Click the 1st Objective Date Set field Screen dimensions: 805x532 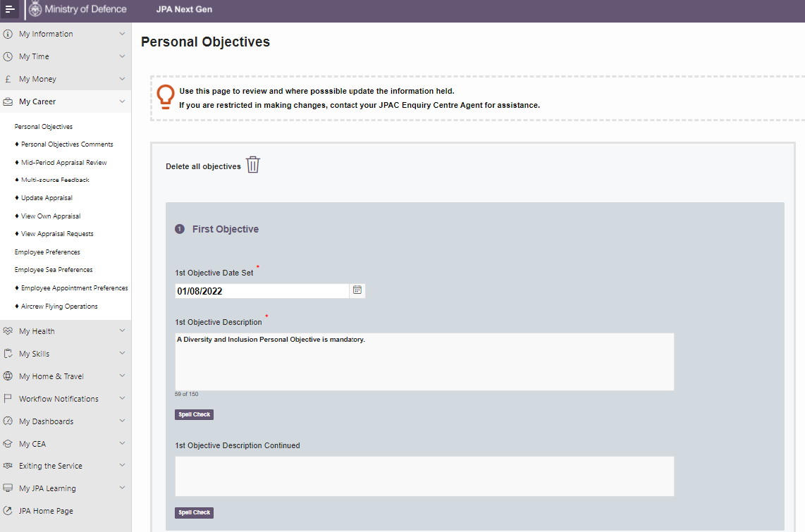(262, 290)
